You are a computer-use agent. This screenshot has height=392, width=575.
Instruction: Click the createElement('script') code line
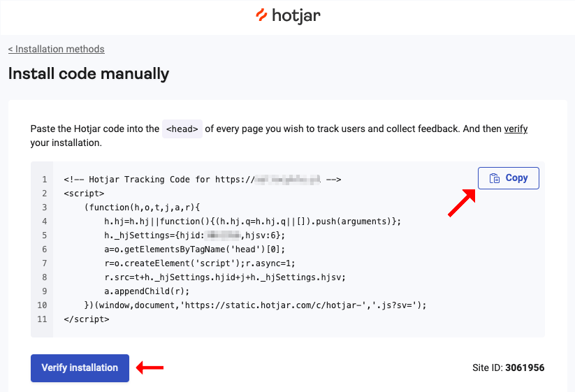coord(200,263)
